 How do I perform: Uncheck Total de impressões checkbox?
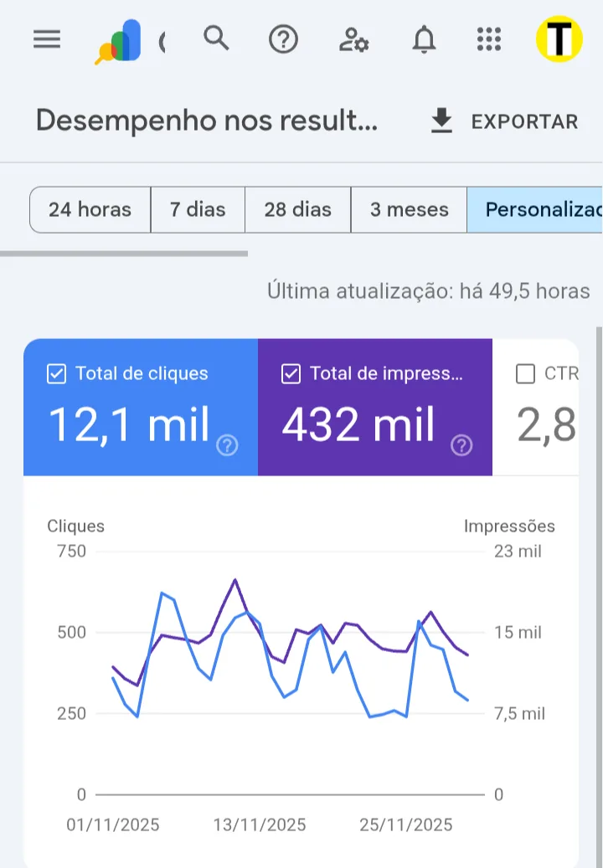291,374
